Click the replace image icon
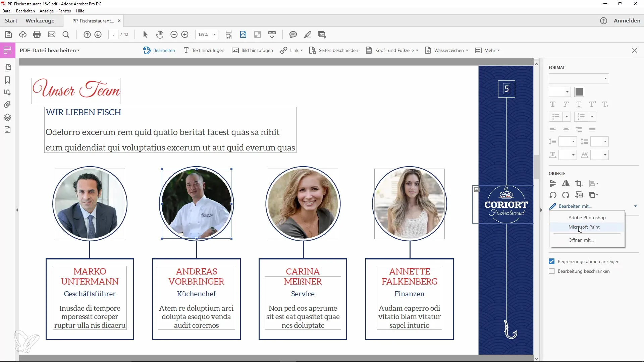644x362 pixels. (x=579, y=195)
